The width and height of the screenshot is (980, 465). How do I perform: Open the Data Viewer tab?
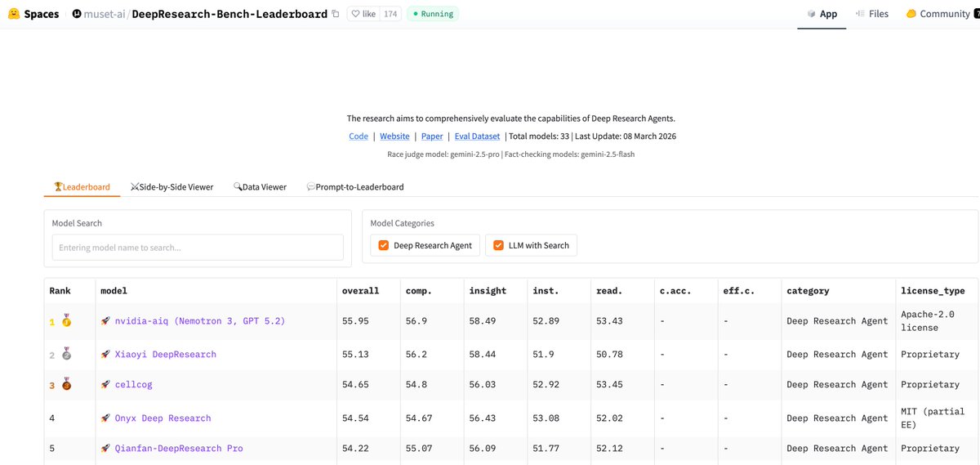coord(260,186)
